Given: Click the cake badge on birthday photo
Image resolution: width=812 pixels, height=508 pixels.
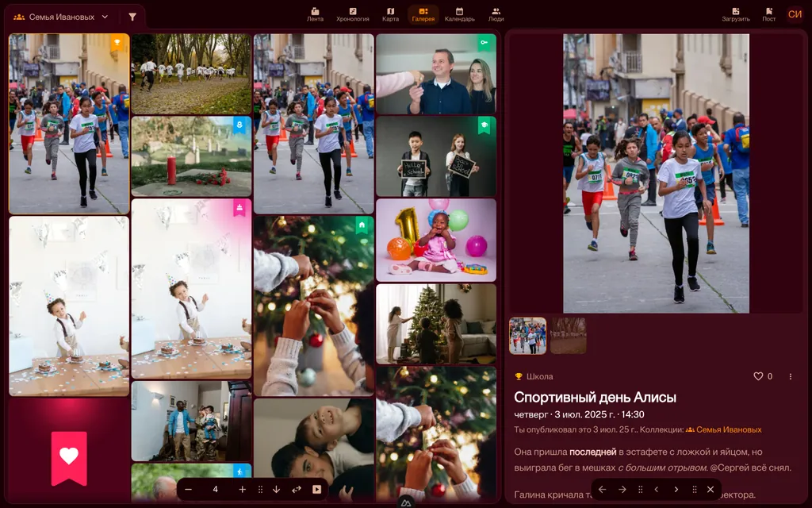Looking at the screenshot, I should tap(239, 207).
